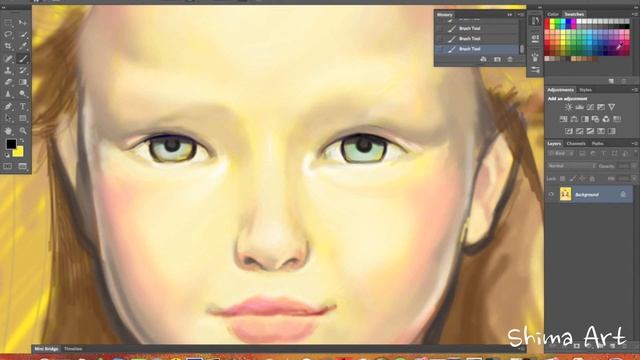Toggle filter for adjustment layers
The height and width of the screenshot is (360, 640).
pos(593,154)
